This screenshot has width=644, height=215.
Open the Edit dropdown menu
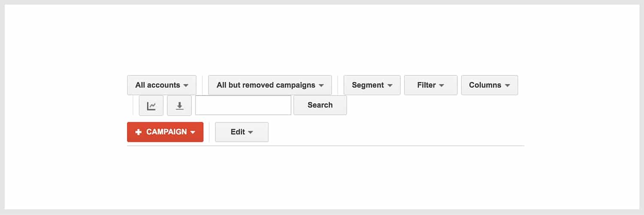pyautogui.click(x=242, y=132)
